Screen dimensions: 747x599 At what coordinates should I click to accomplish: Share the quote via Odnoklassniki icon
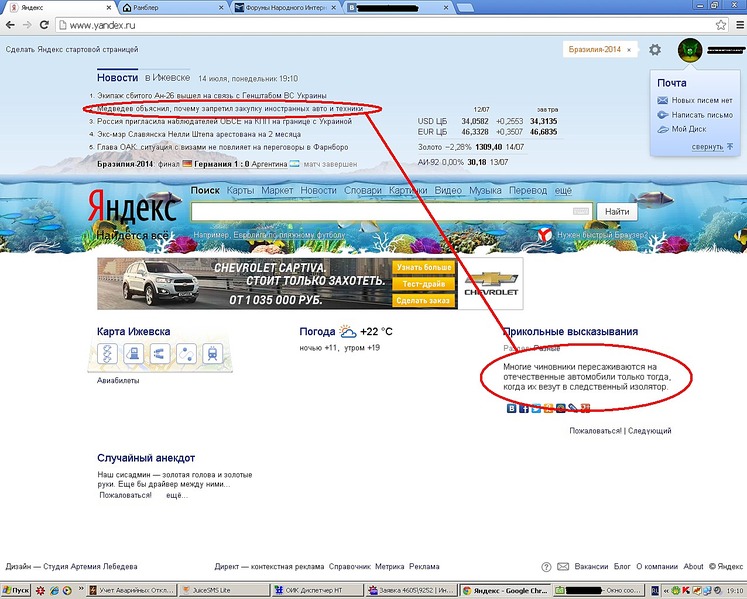(548, 408)
